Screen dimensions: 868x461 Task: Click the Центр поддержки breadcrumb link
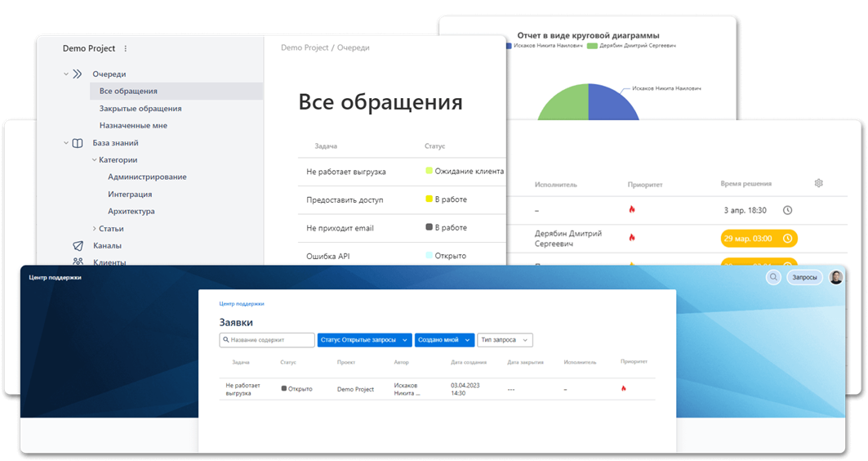pos(242,303)
